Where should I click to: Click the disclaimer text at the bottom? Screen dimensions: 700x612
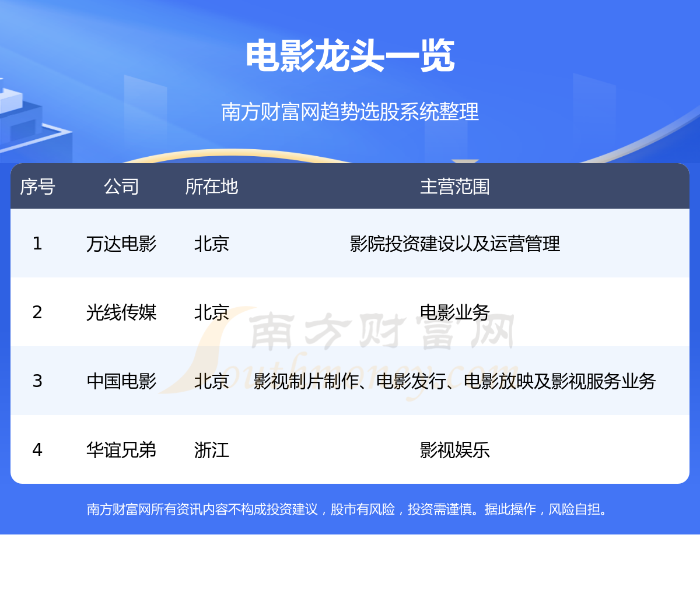click(349, 509)
